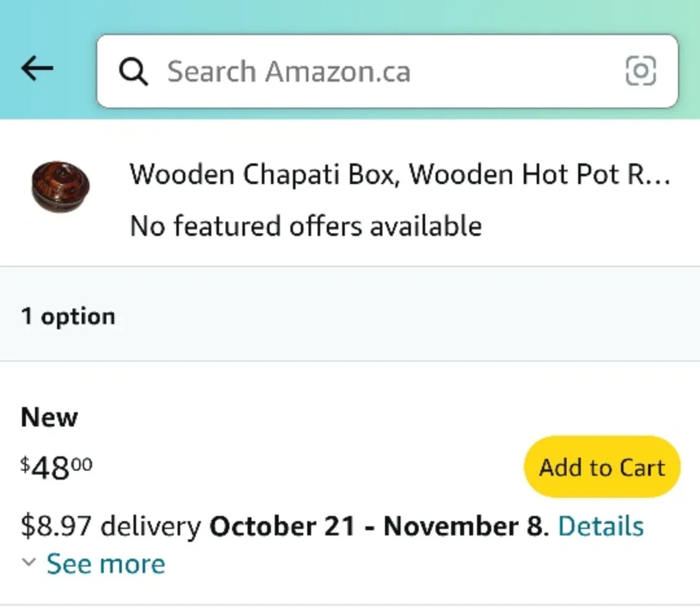Image resolution: width=700 pixels, height=608 pixels.
Task: Open the camera visual search icon
Action: (x=640, y=71)
